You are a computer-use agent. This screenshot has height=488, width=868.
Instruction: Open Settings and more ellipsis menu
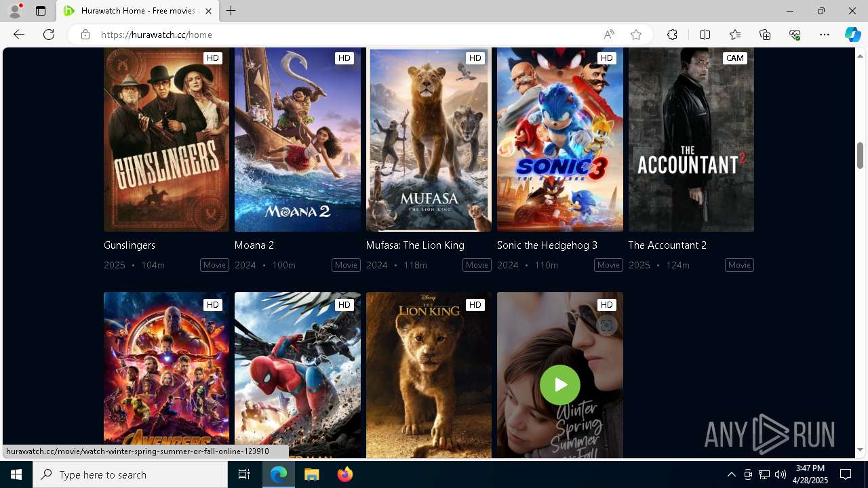click(825, 35)
